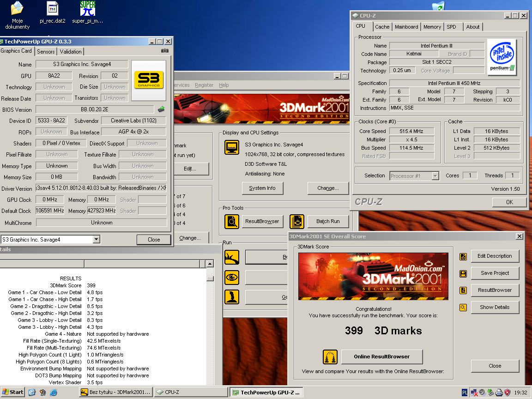
Task: Click the printer icon in system tray
Action: click(x=499, y=393)
